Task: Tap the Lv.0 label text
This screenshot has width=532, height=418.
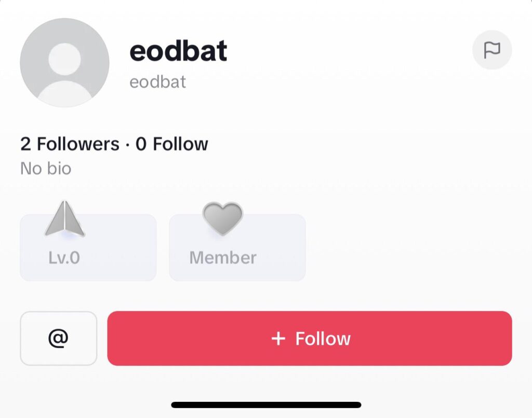Action: (64, 258)
